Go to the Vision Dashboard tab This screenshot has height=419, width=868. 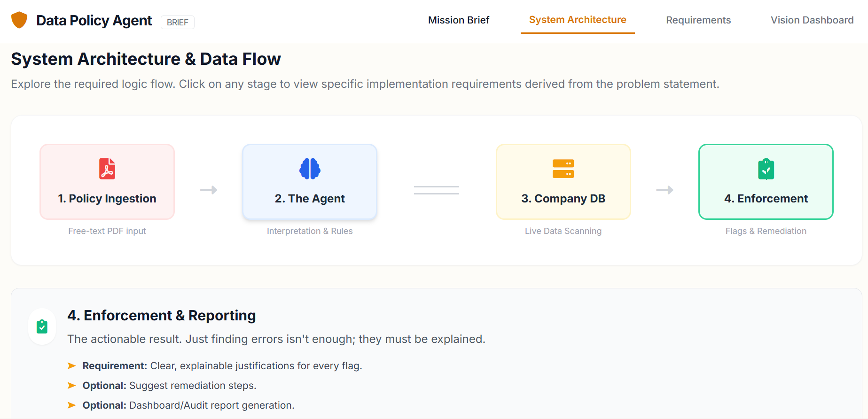(x=812, y=20)
